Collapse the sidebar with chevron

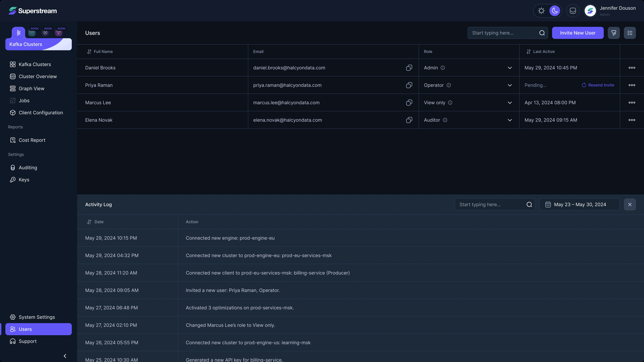[x=65, y=356]
